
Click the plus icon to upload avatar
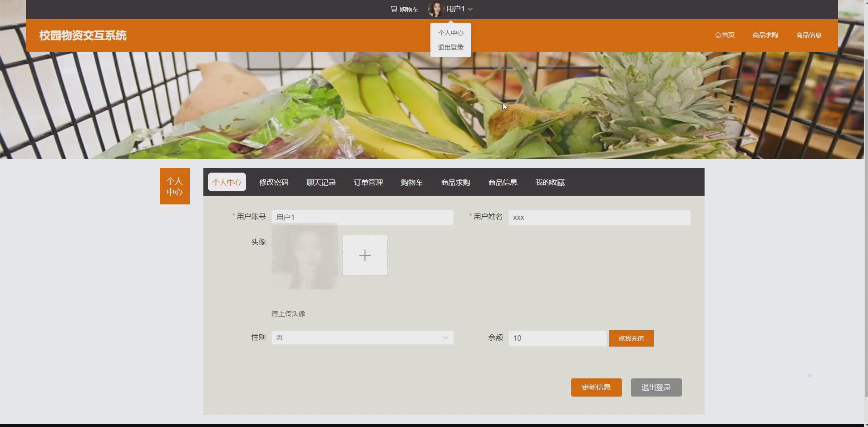(x=365, y=255)
